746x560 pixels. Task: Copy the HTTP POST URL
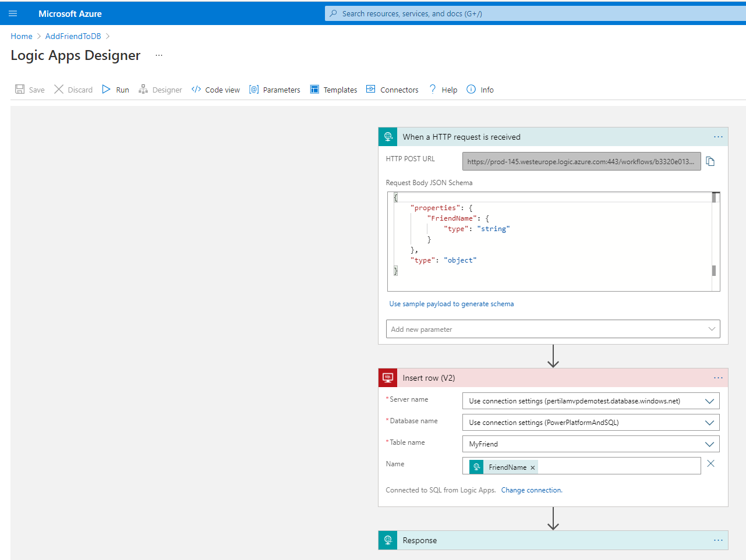pos(710,161)
